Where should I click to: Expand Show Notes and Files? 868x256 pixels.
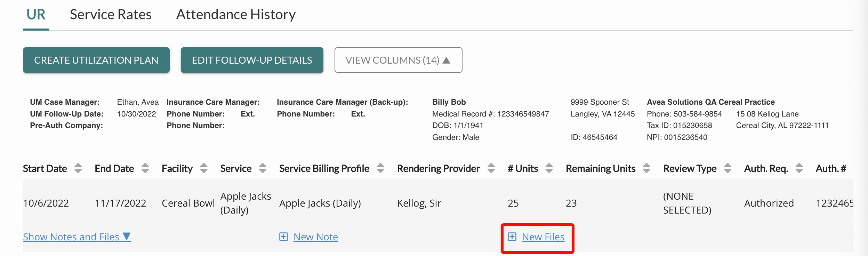pyautogui.click(x=77, y=237)
